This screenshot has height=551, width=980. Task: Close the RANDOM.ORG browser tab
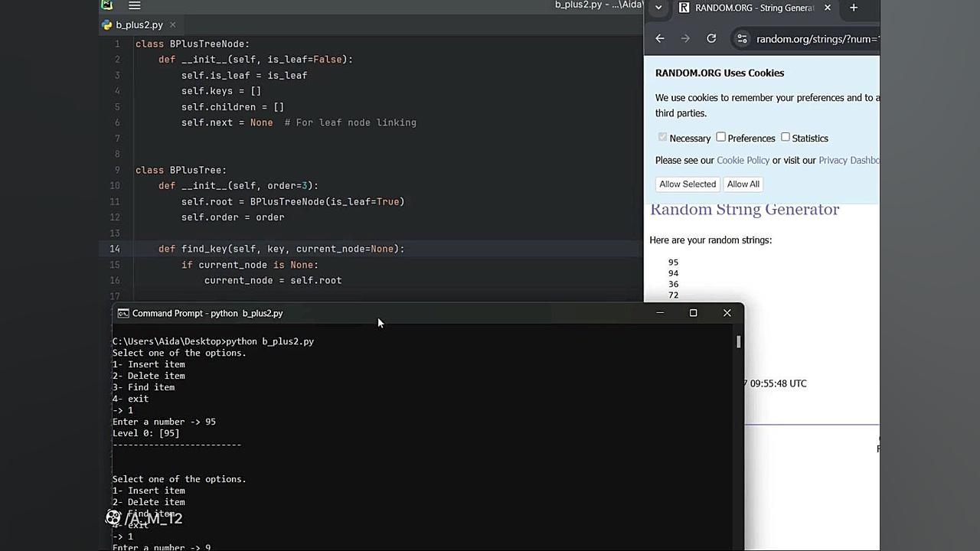tap(827, 8)
